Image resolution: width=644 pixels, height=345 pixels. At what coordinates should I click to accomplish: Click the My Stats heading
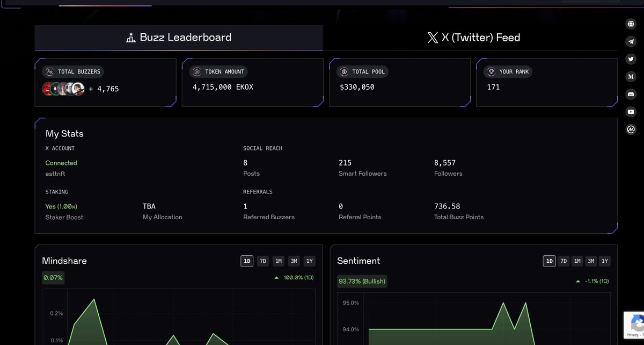coord(64,134)
